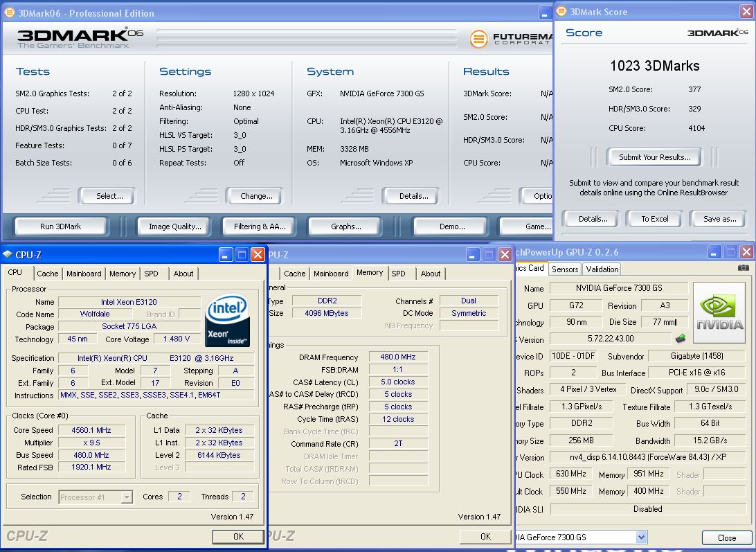The image size is (756, 552).
Task: Click the 3DMark06 title bar icon
Action: tap(9, 13)
